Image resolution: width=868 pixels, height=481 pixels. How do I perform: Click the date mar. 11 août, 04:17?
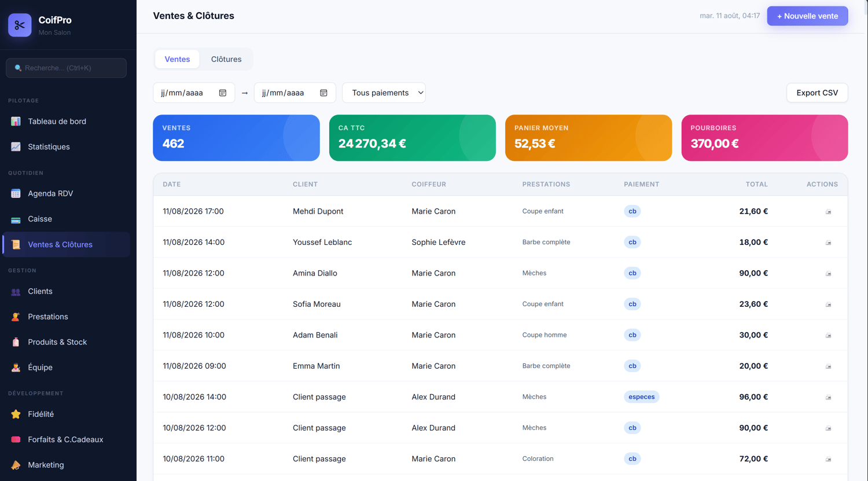click(x=730, y=16)
